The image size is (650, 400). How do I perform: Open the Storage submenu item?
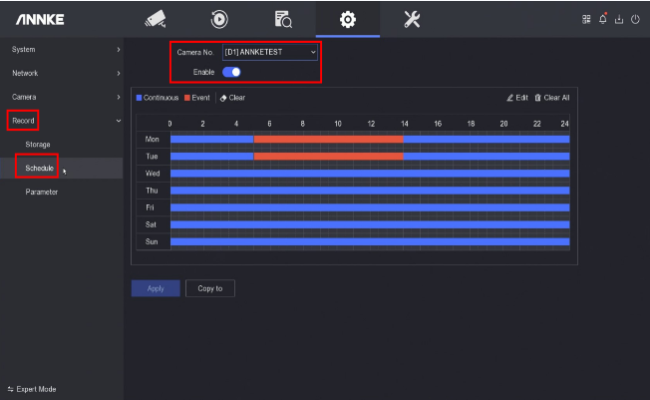[38, 145]
